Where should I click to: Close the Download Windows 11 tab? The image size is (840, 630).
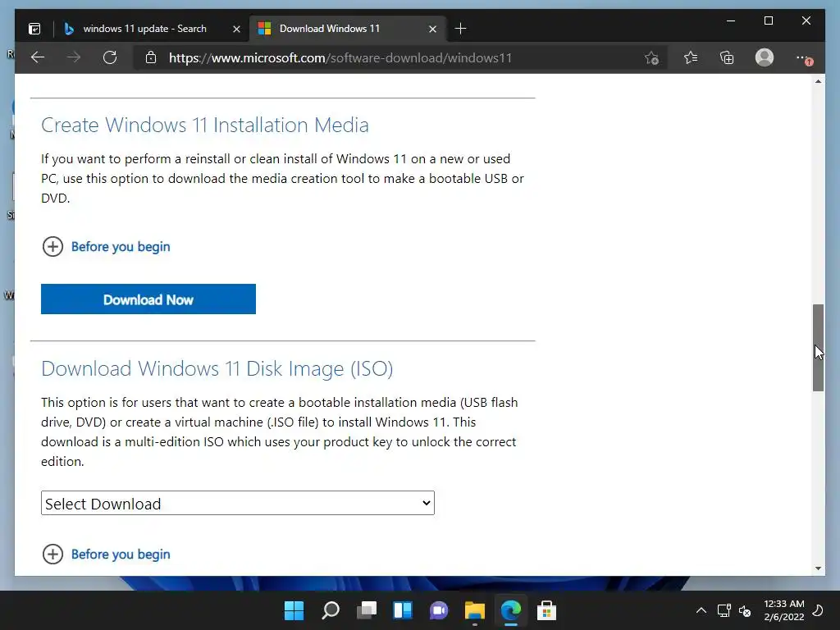pos(432,29)
